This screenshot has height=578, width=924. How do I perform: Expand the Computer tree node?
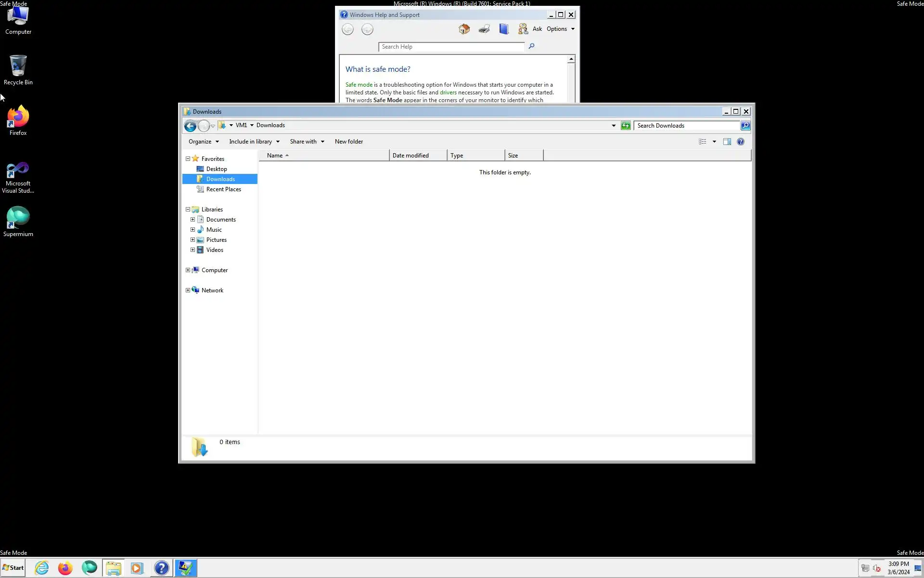[188, 270]
